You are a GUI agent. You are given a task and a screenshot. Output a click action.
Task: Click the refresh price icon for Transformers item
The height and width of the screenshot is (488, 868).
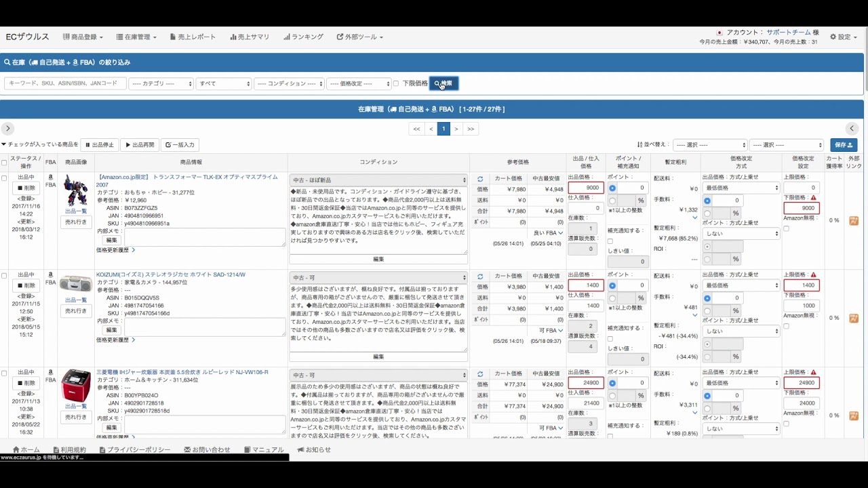pos(480,179)
